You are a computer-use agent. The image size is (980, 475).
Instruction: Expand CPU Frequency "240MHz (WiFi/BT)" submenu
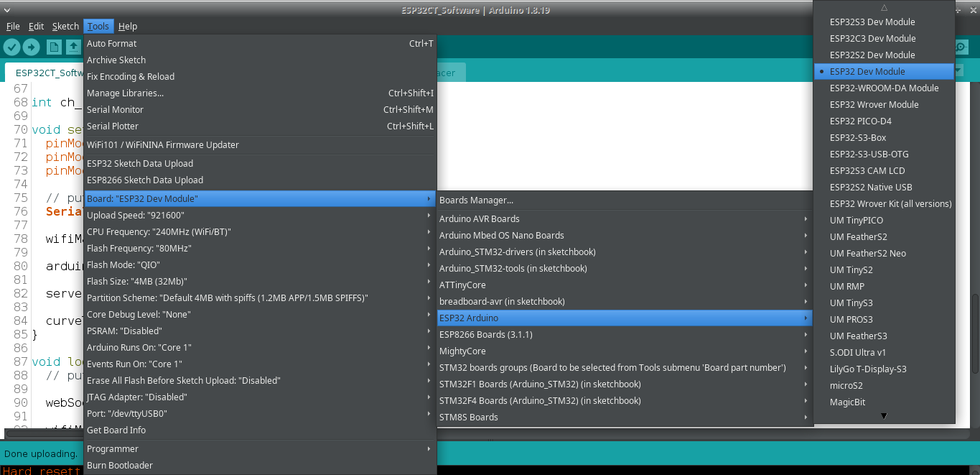pyautogui.click(x=260, y=231)
